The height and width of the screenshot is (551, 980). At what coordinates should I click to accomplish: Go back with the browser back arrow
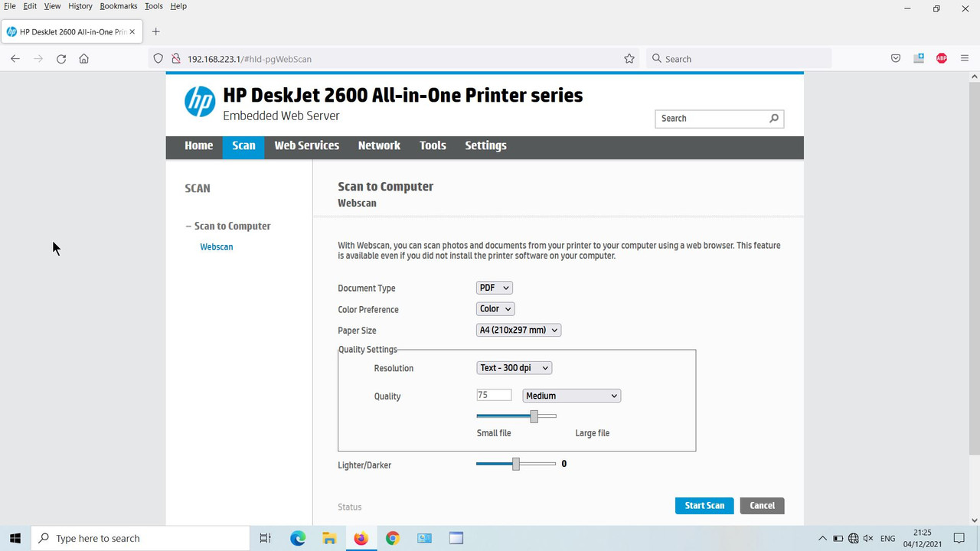click(15, 59)
